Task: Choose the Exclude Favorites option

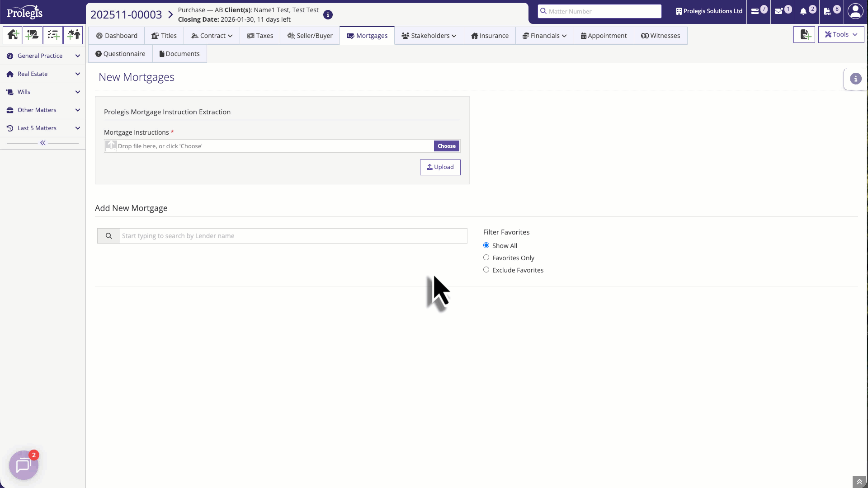Action: click(486, 269)
